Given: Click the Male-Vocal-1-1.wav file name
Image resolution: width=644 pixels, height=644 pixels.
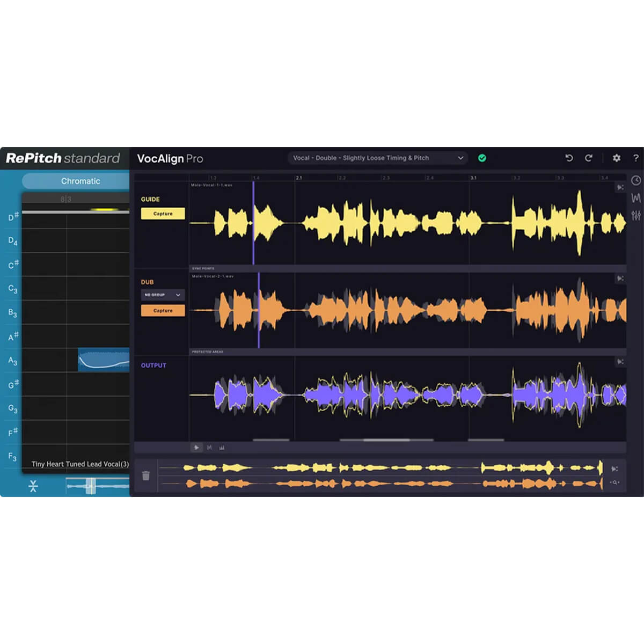Looking at the screenshot, I should pos(212,185).
